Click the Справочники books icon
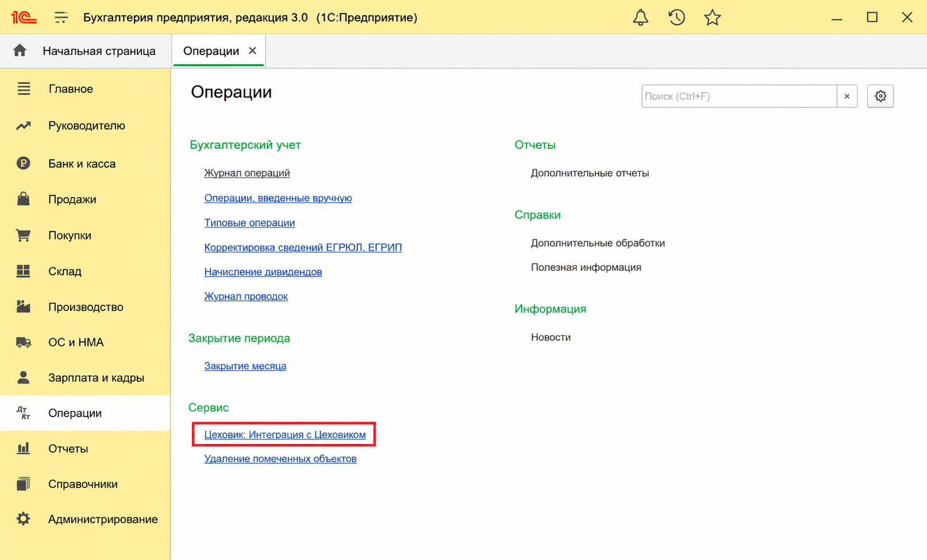The height and width of the screenshot is (560, 927). pyautogui.click(x=24, y=484)
